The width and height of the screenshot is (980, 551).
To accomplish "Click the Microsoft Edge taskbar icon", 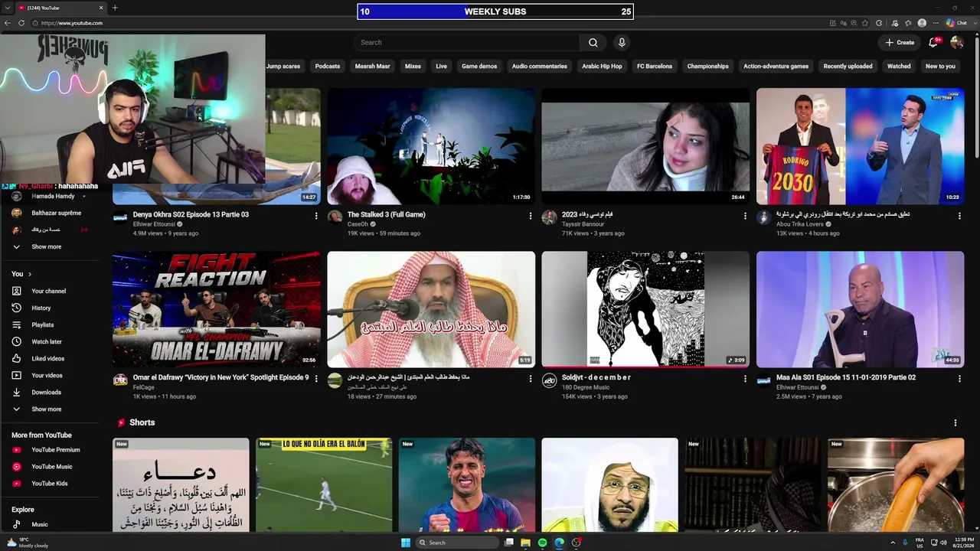I will pyautogui.click(x=560, y=543).
